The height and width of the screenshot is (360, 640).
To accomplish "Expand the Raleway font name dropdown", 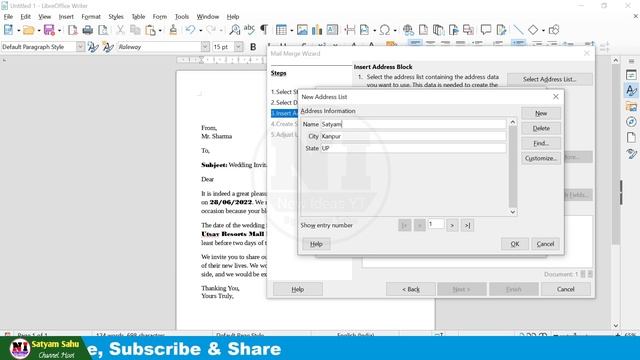I will tap(205, 47).
